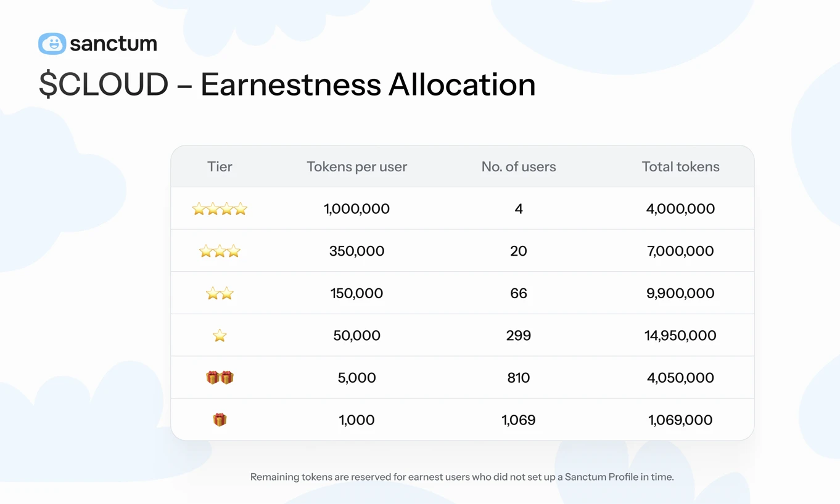Click the 1,069,000 total tokens cell
The height and width of the screenshot is (504, 840).
click(x=680, y=420)
